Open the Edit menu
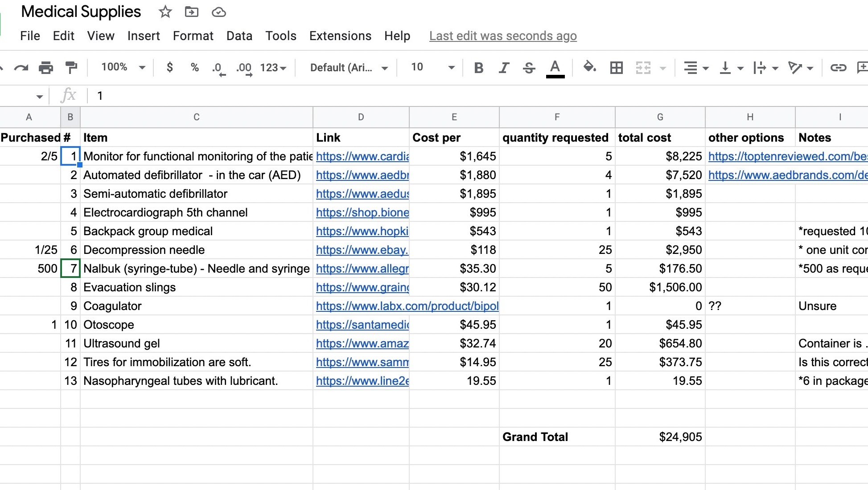Image resolution: width=868 pixels, height=490 pixels. [x=63, y=36]
